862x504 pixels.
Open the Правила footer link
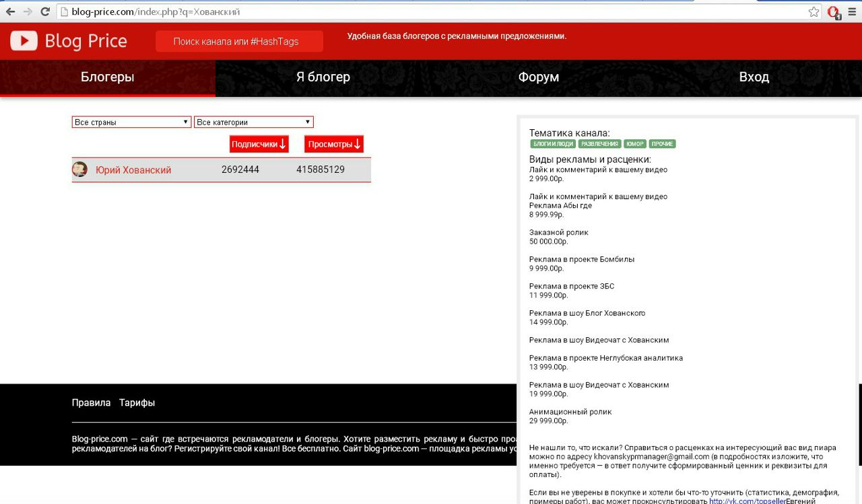(91, 402)
